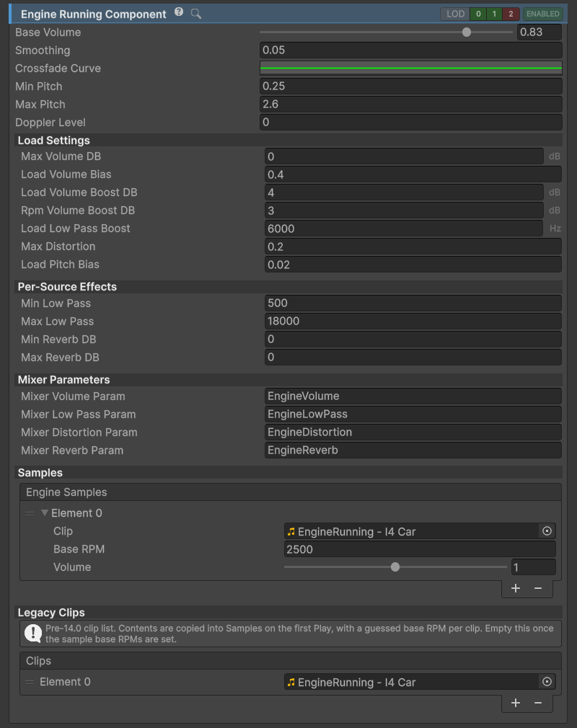This screenshot has height=728, width=577.
Task: Add a Legacy Clips element with plus
Action: pos(516,703)
